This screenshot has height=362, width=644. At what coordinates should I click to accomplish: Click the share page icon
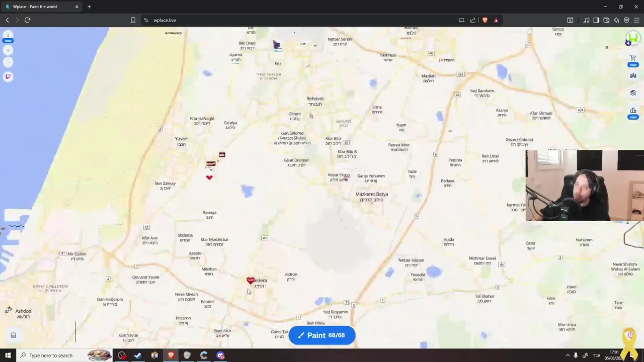pos(473,20)
